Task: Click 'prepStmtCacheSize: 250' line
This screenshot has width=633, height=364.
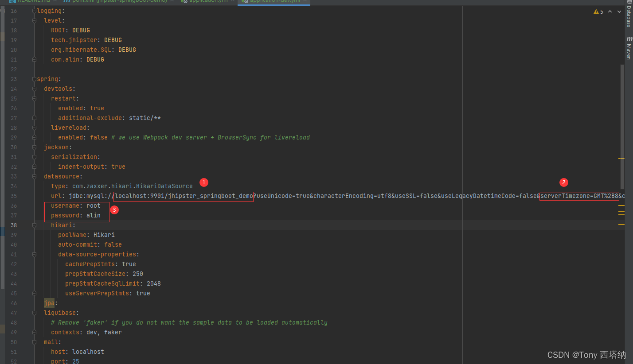Action: 104,274
